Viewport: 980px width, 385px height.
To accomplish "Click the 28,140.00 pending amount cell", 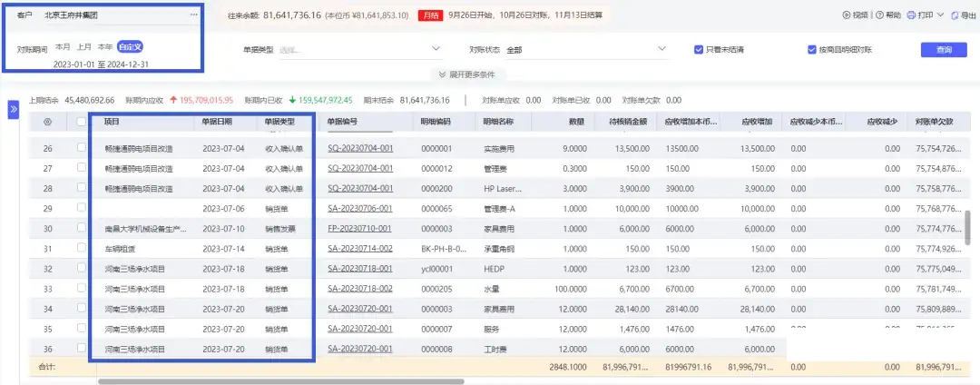I will 633,309.
